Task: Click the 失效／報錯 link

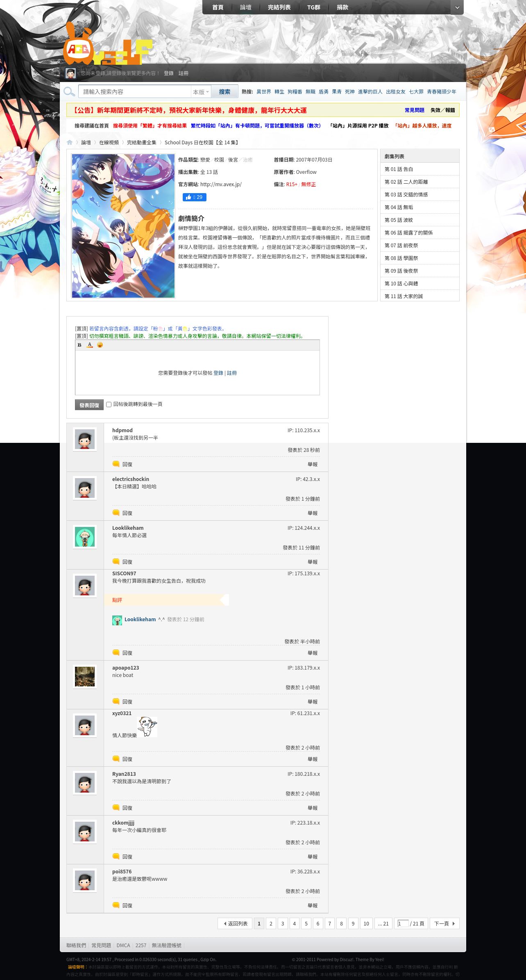Action: click(443, 110)
